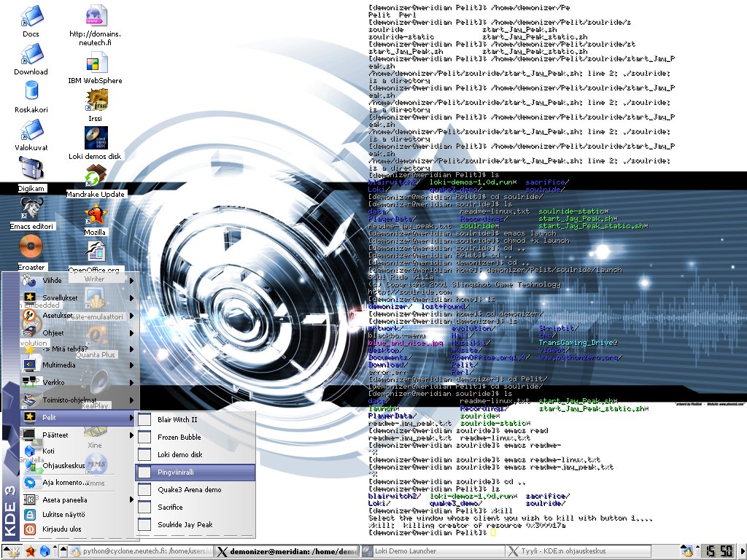
Task: Launch the OpenOffice.org Writer desktop icon
Action: (x=96, y=252)
